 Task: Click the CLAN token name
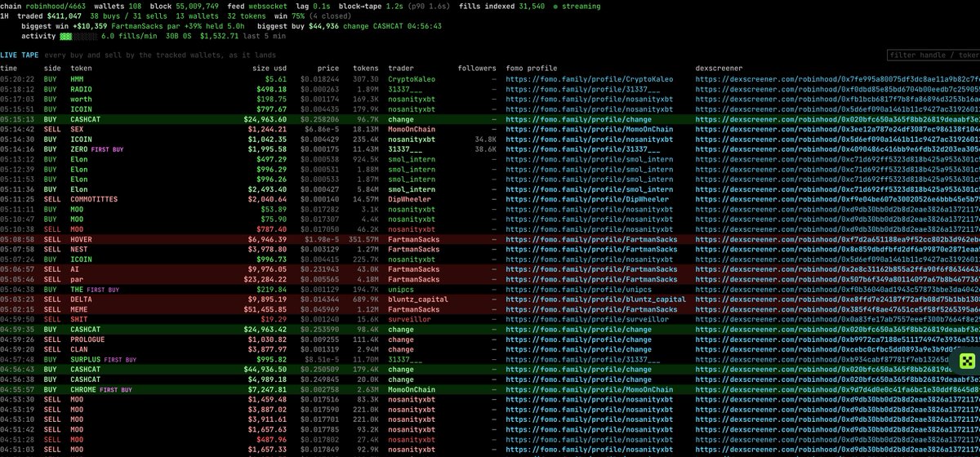(80, 349)
